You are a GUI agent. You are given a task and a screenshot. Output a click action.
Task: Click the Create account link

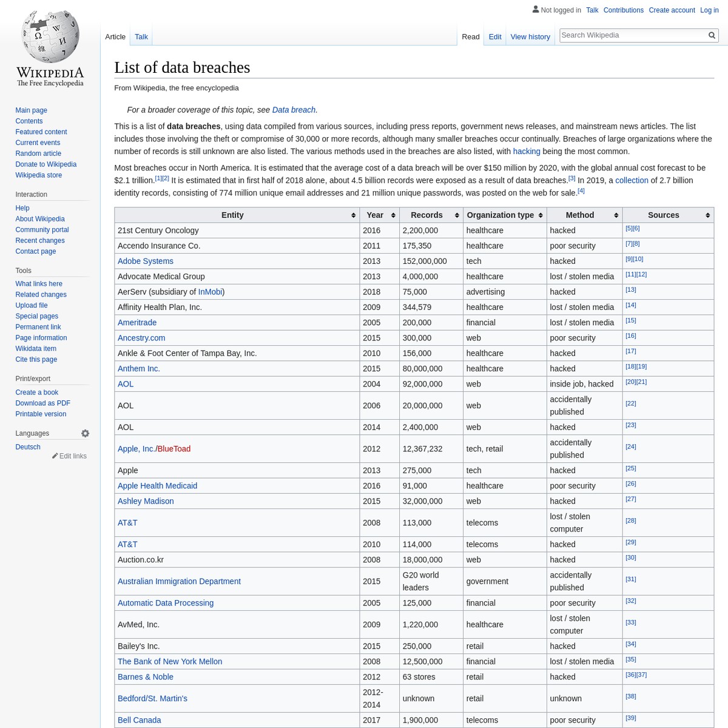point(672,10)
